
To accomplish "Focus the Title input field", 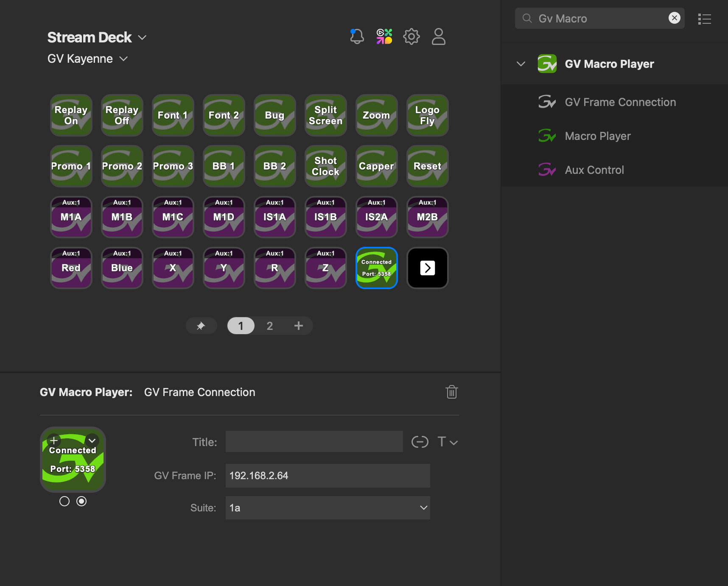I will pos(314,441).
